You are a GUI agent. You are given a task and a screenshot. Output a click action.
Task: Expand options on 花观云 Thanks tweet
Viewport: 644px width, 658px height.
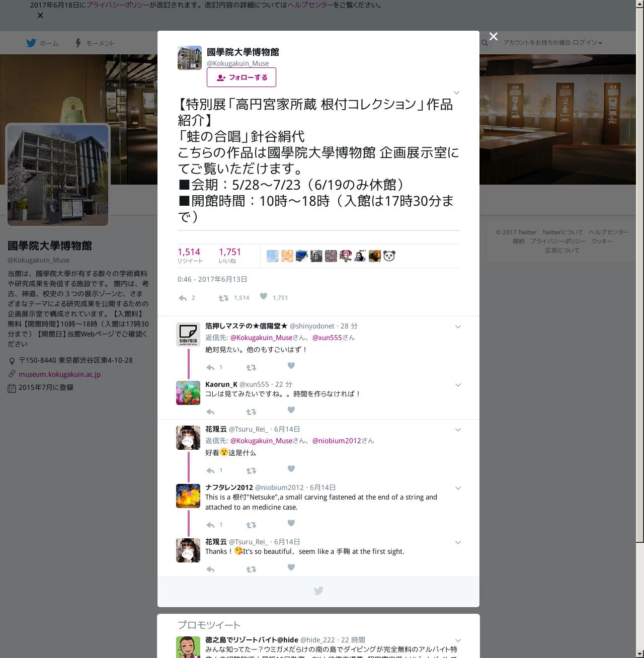click(458, 542)
